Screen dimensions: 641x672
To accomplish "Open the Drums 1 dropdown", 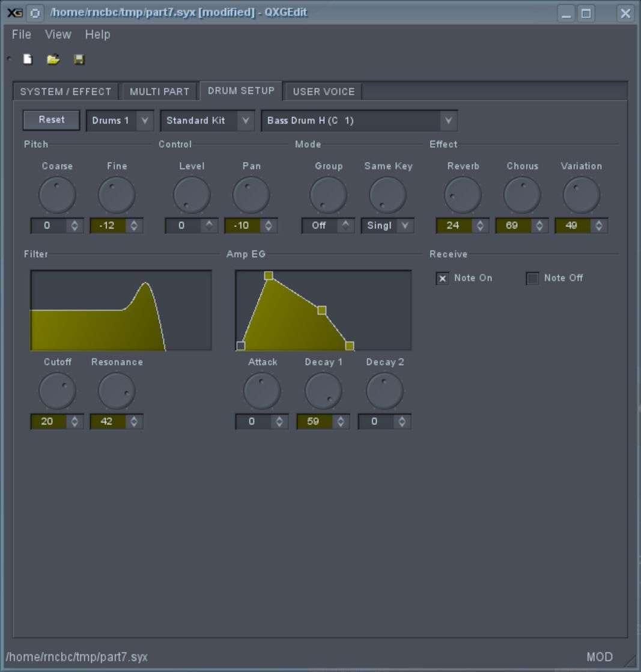I will coord(120,120).
